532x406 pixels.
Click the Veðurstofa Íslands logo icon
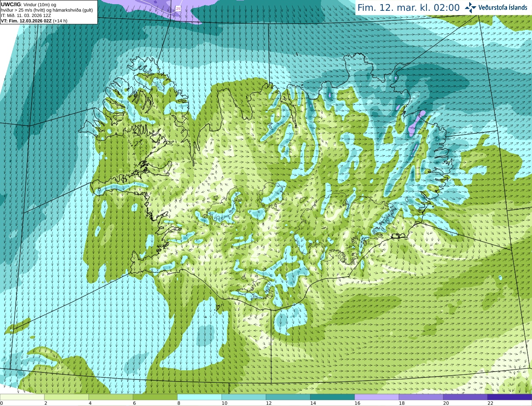470,7
